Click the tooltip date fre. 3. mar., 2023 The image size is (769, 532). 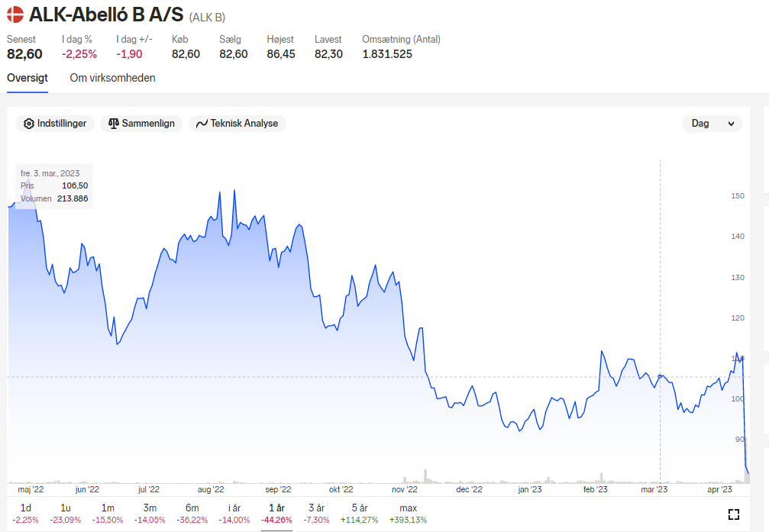pyautogui.click(x=50, y=173)
